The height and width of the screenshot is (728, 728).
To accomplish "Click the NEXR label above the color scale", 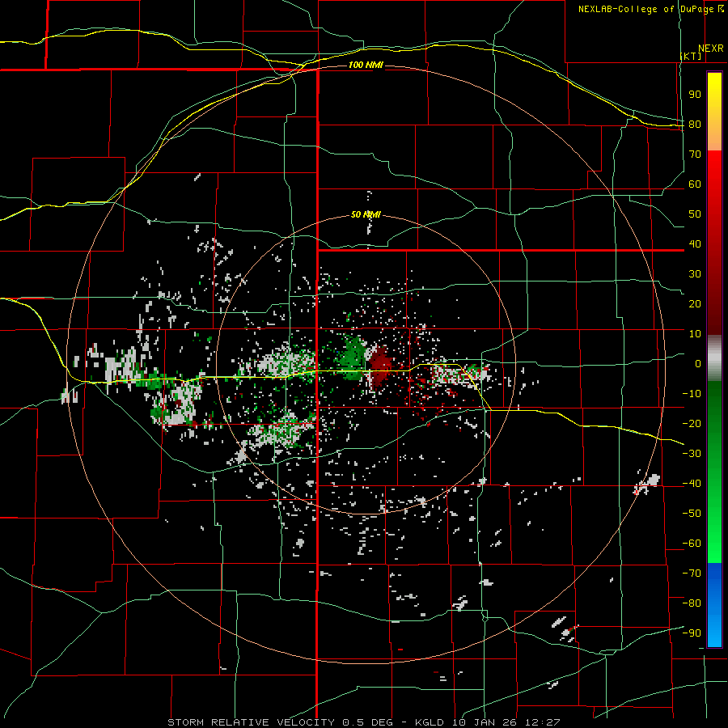I will (710, 49).
